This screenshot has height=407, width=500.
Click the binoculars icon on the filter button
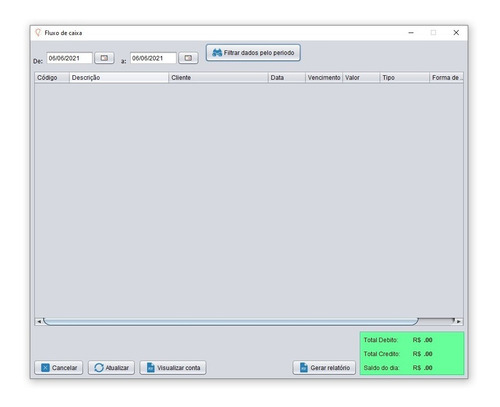(217, 53)
